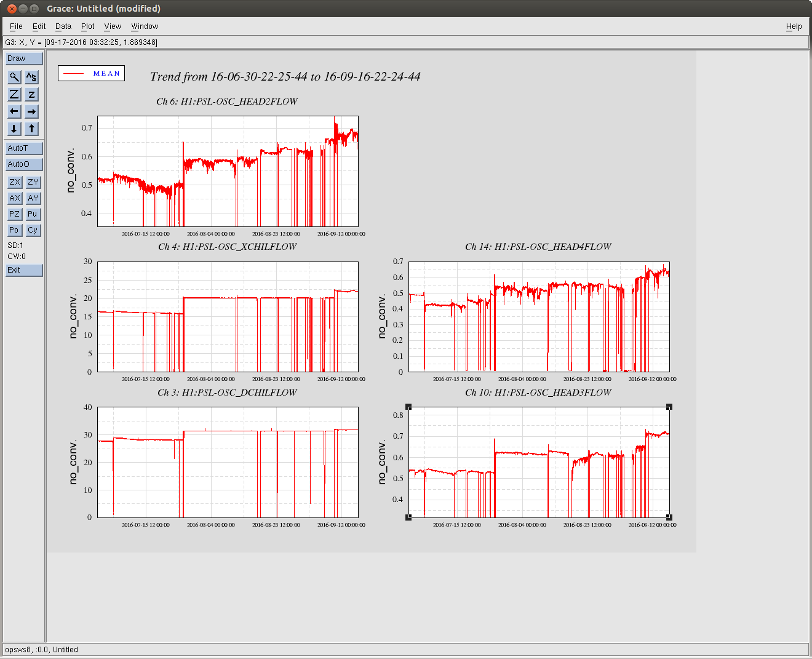The height and width of the screenshot is (659, 812).
Task: Click bottom-right selection handle of HEAD3FLOW graph
Action: pyautogui.click(x=669, y=517)
